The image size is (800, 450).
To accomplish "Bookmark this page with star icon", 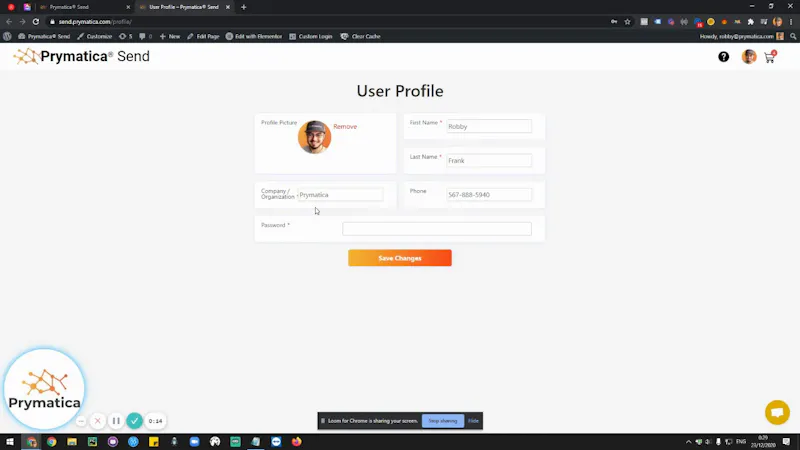I will tap(628, 22).
